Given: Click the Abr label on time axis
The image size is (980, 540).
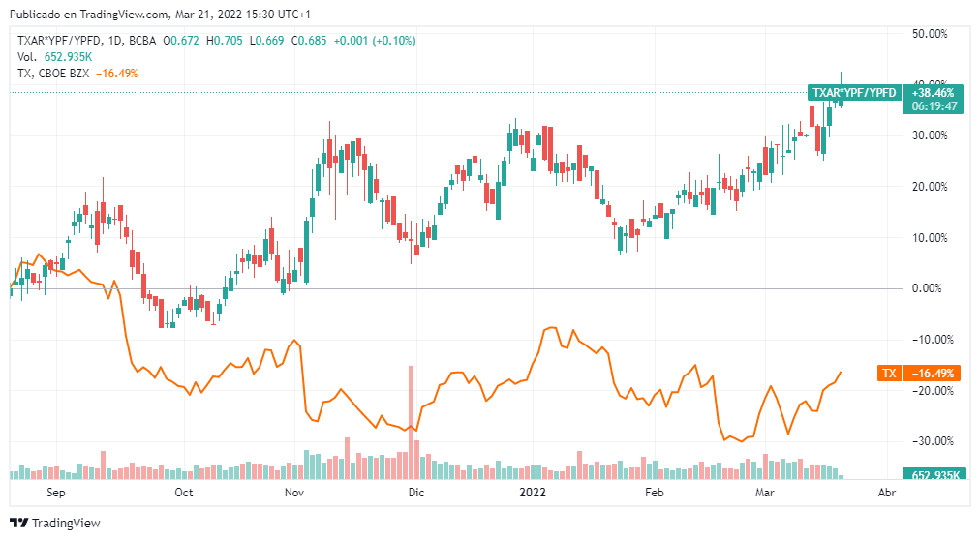Looking at the screenshot, I should (885, 493).
